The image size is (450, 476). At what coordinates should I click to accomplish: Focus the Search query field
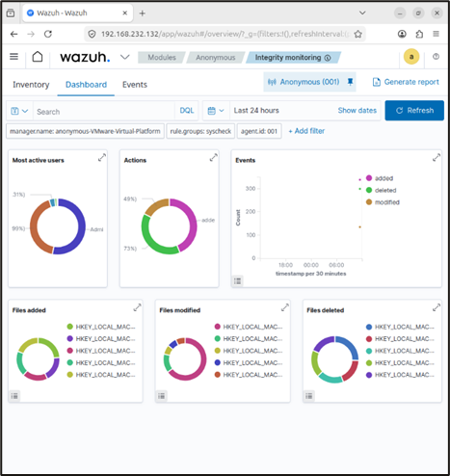click(104, 112)
